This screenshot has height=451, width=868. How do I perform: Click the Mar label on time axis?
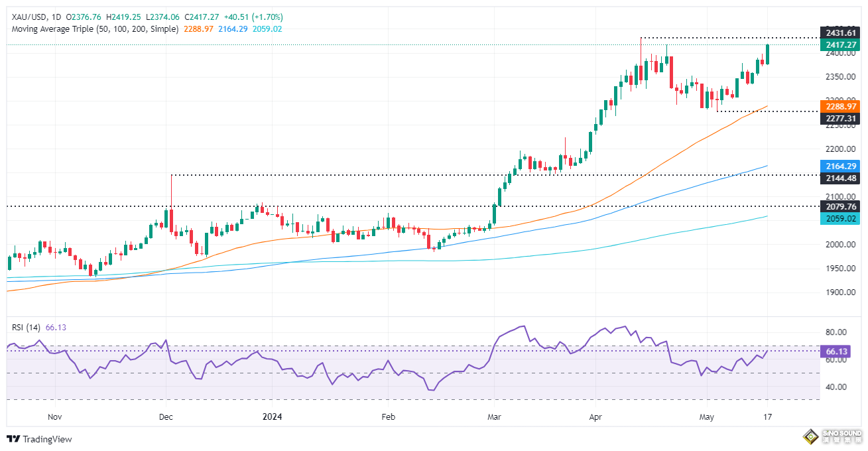[x=495, y=417]
